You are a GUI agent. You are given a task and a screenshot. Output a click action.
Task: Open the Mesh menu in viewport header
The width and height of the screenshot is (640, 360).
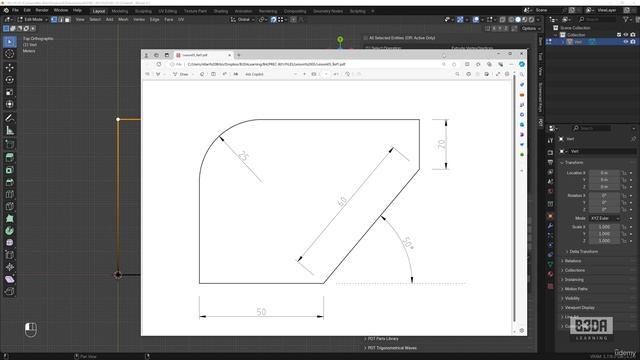(x=123, y=19)
